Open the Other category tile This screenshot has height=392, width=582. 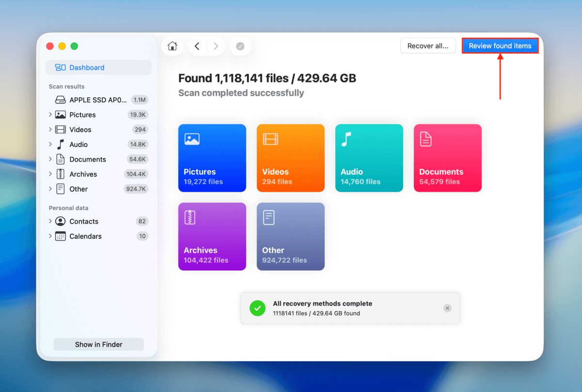(291, 236)
